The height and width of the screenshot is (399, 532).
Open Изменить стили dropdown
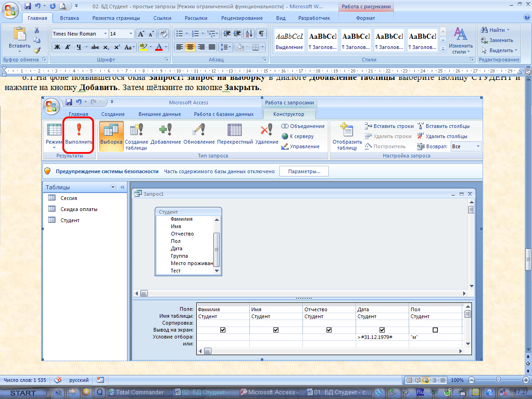[460, 41]
